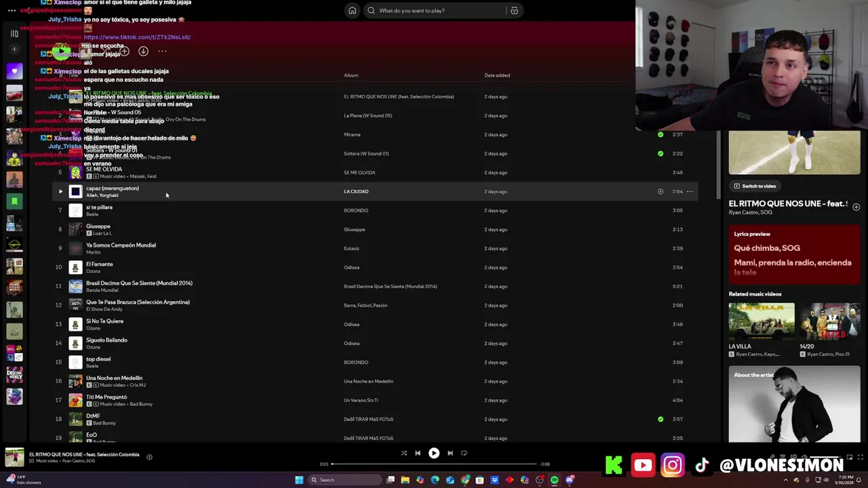The image size is (868, 488).
Task: Open green bookmark Your Episodes item
Action: point(14,201)
